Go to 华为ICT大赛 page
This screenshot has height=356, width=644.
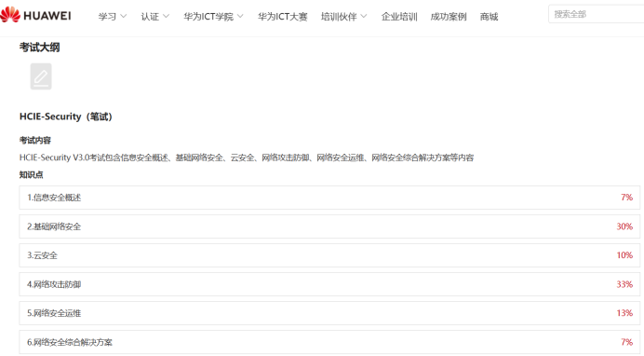pos(283,17)
